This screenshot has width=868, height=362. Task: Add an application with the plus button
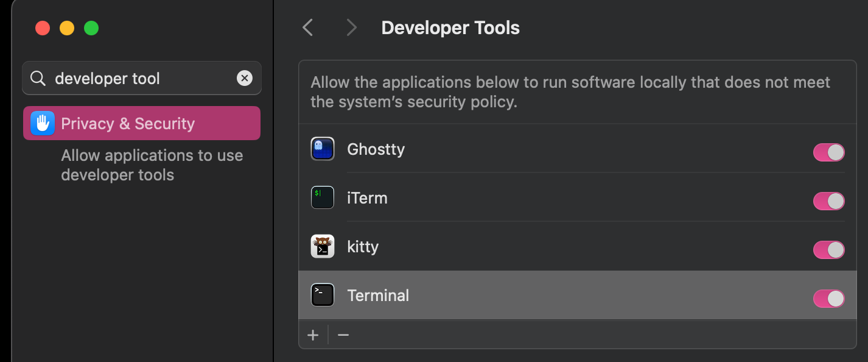[x=313, y=335]
